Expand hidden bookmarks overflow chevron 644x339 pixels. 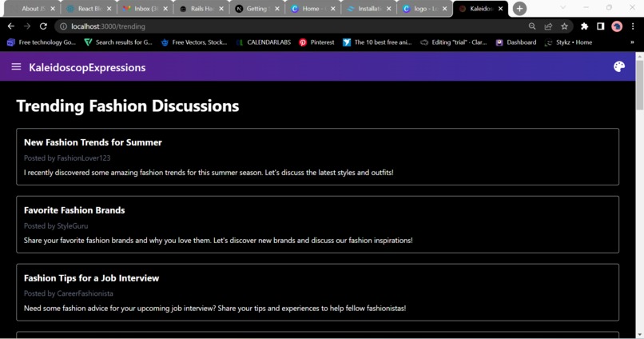click(632, 42)
